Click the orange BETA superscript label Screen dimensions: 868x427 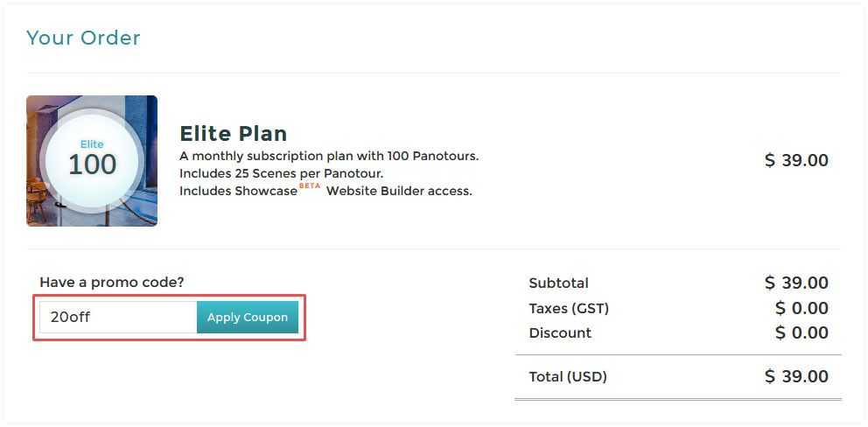310,185
